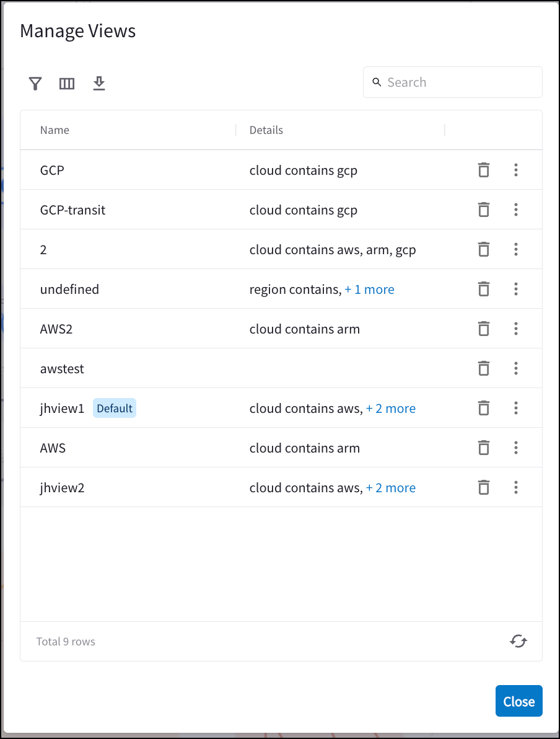Open kebab menu for jhview1 row

point(516,408)
